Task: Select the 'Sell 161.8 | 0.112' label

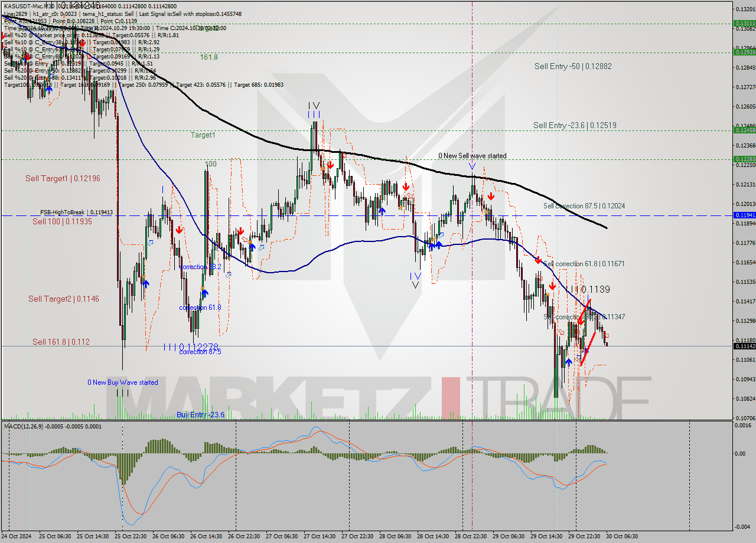Action: [x=61, y=342]
